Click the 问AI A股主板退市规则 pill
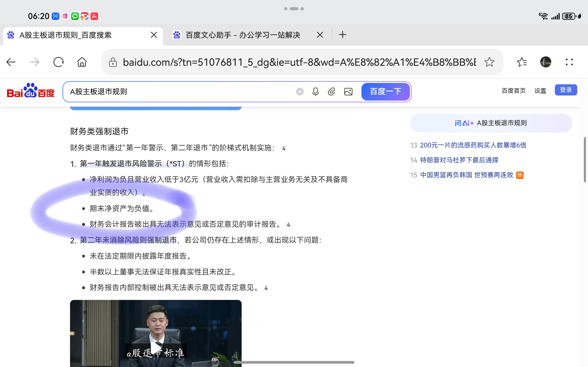588x367 pixels. 491,123
